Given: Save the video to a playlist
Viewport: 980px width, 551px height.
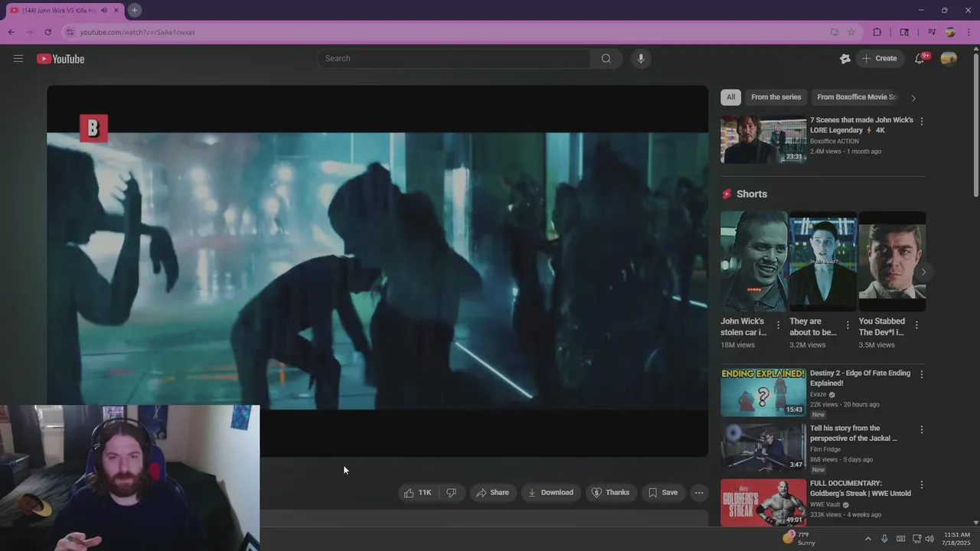Looking at the screenshot, I should pos(663,493).
